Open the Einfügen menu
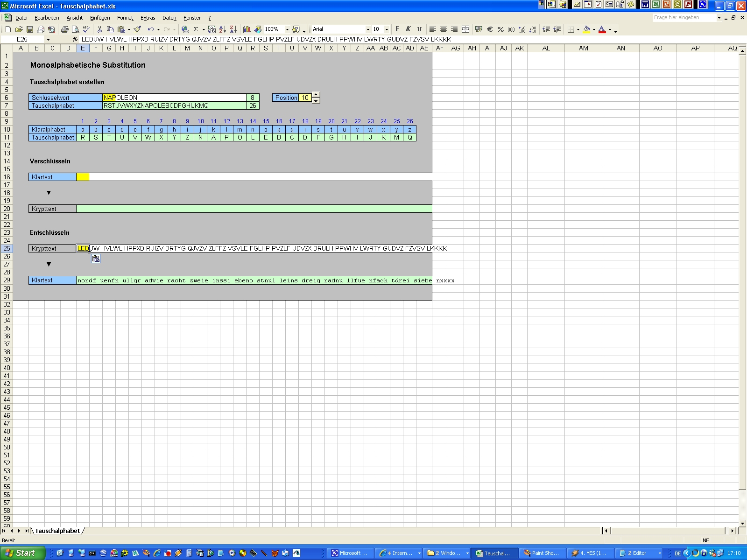The width and height of the screenshot is (747, 560). [100, 18]
